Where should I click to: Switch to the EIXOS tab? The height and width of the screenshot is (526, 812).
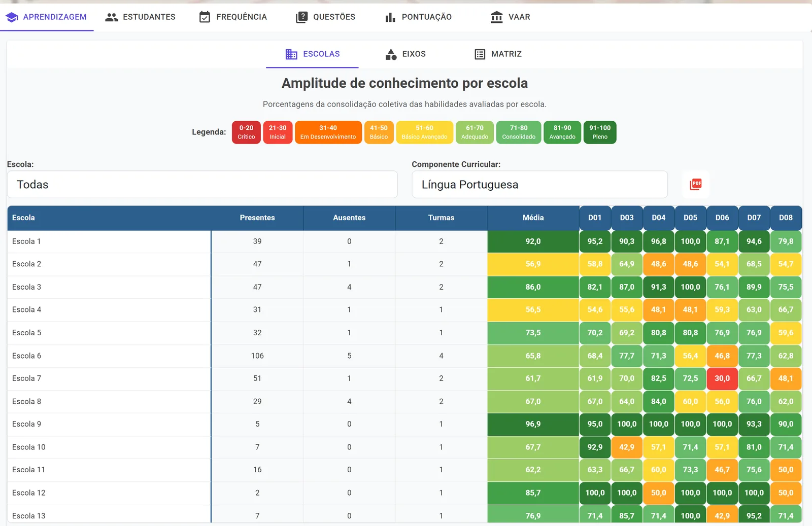pyautogui.click(x=405, y=54)
